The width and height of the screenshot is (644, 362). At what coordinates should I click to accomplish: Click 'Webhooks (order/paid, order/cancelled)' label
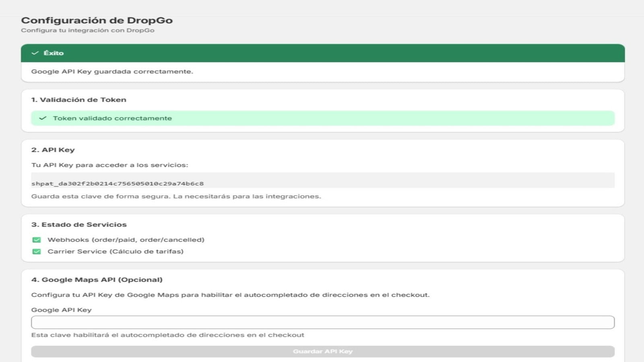pos(126,240)
